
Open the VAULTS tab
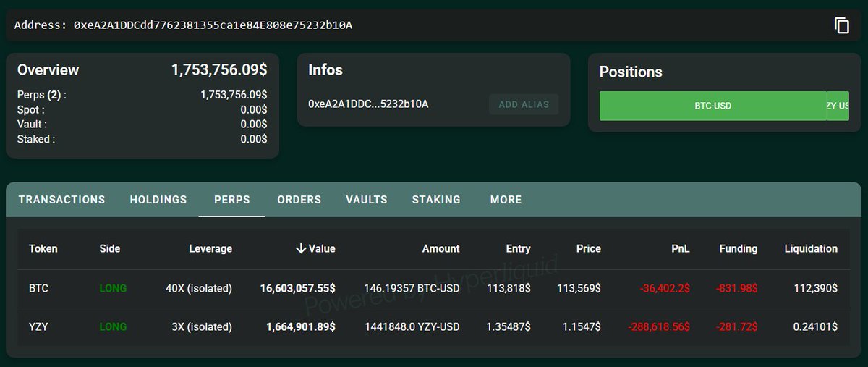[x=367, y=200]
